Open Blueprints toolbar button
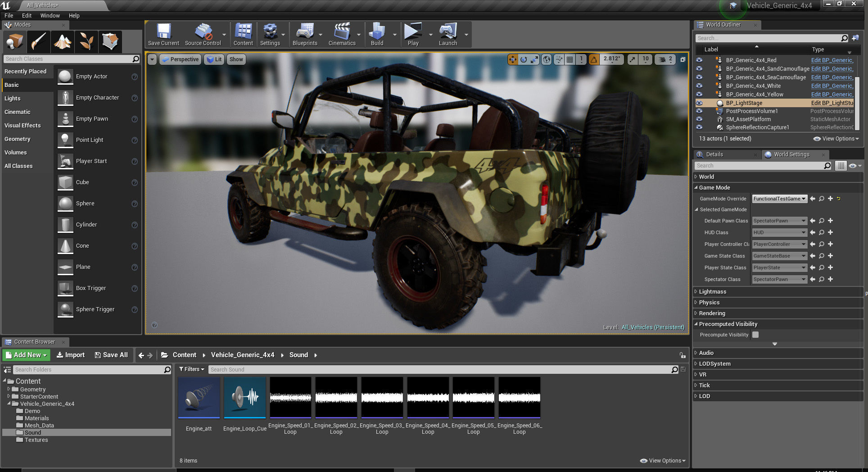 (x=305, y=35)
